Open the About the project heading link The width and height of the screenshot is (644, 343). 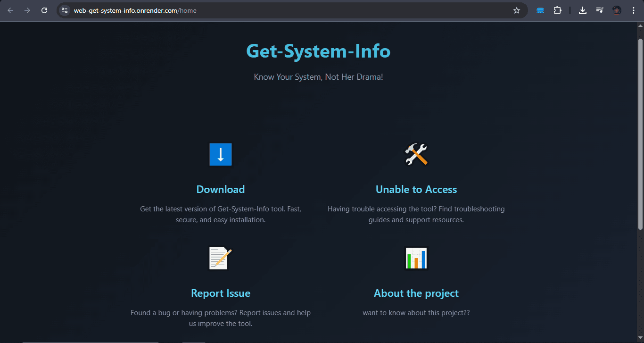point(416,293)
